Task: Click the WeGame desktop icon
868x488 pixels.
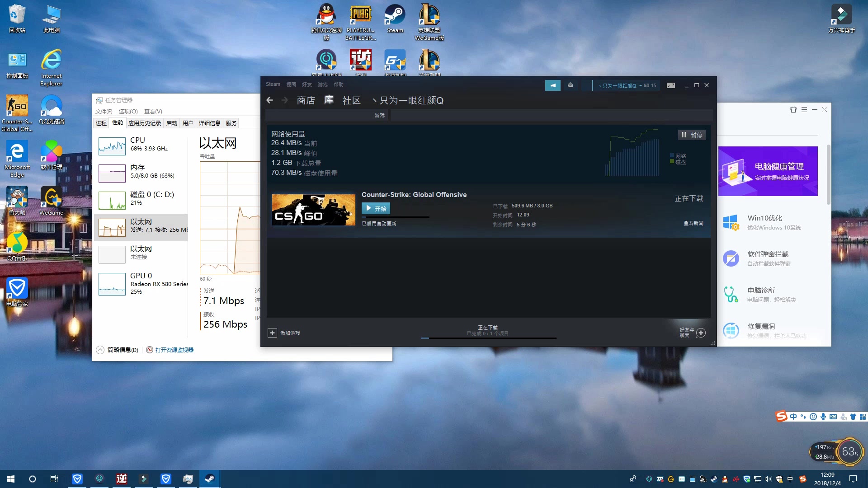Action: [52, 201]
